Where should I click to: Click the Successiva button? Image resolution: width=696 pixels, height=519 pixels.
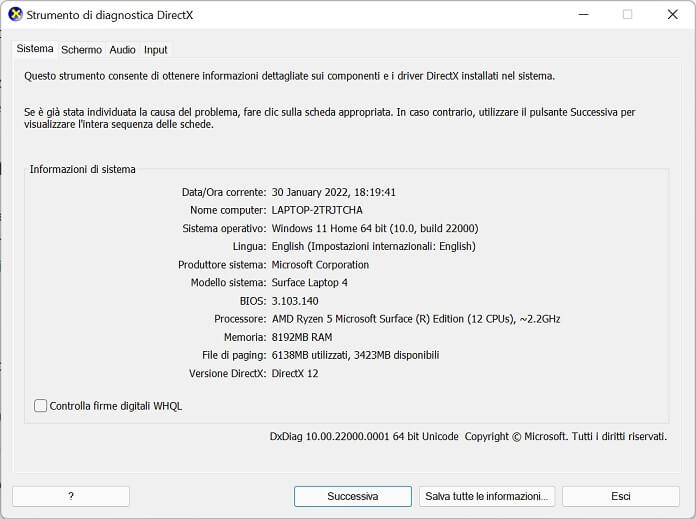pos(353,496)
